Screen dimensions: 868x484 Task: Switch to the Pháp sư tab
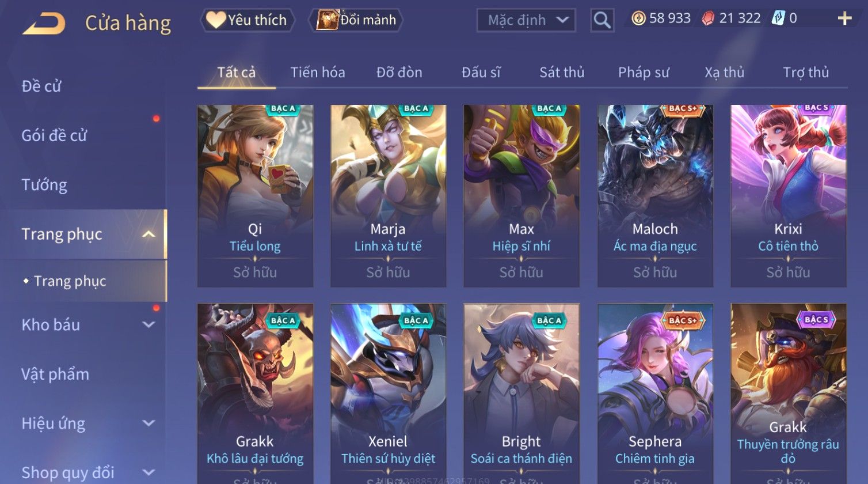[644, 72]
